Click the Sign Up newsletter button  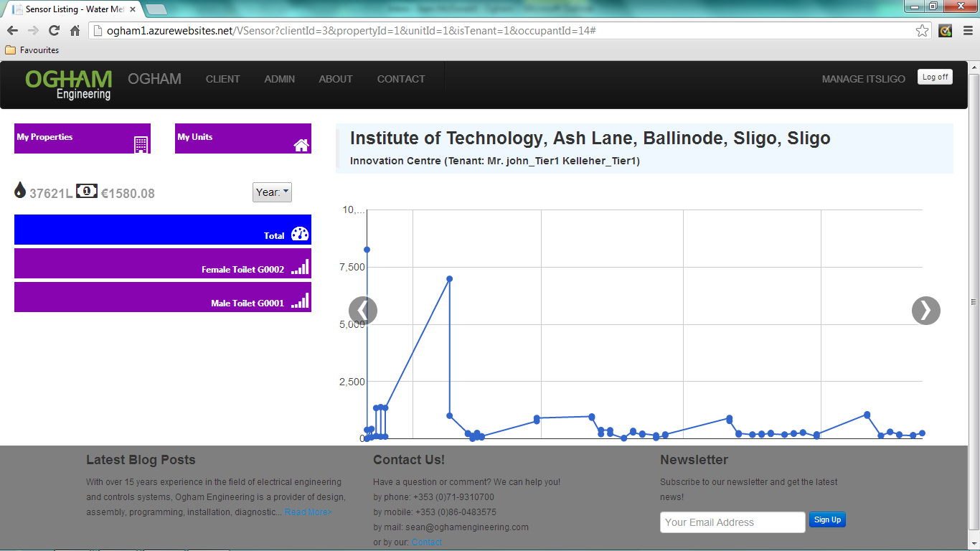tap(827, 520)
